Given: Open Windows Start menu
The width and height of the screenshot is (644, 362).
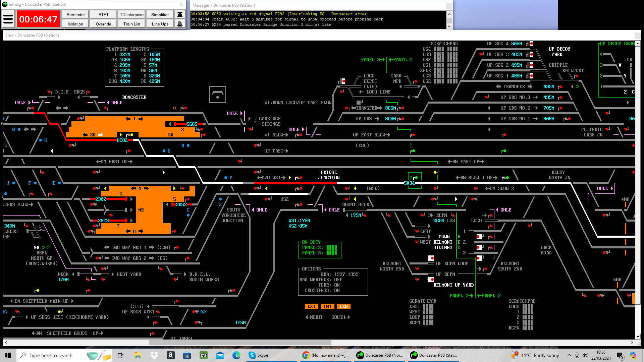Looking at the screenshot, I should tap(8, 355).
